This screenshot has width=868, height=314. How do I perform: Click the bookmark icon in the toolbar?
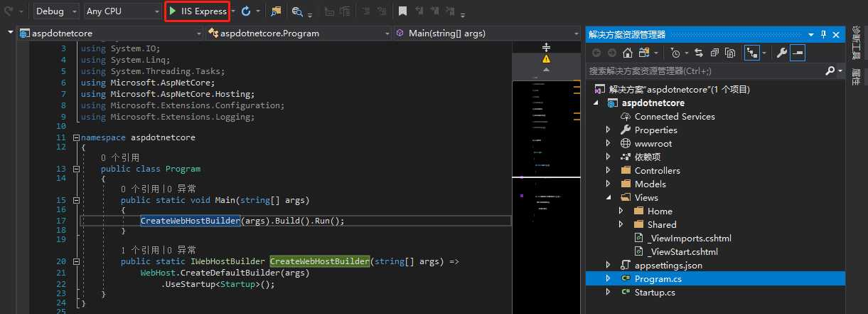click(x=402, y=11)
